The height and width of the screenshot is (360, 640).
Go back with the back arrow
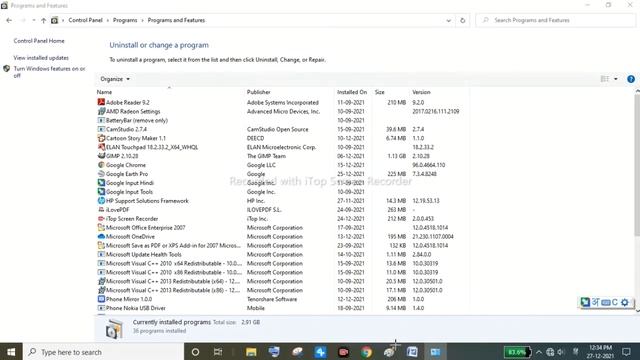point(9,20)
